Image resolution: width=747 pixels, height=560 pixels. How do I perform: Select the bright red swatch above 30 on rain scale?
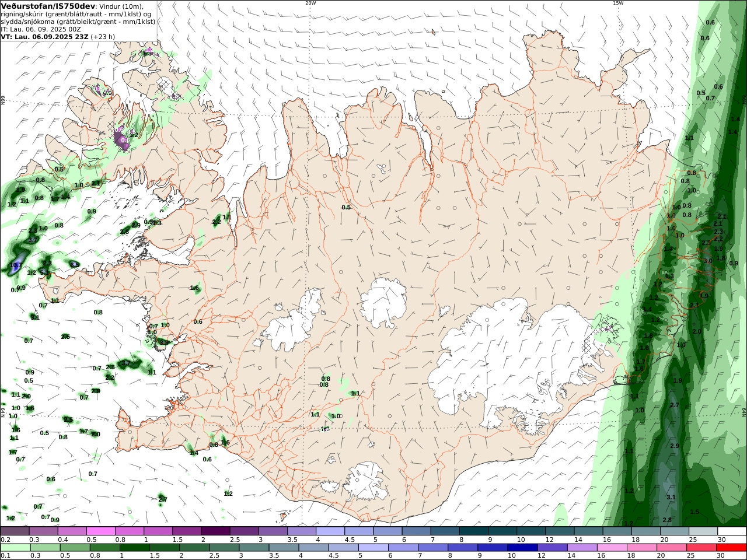(731, 548)
